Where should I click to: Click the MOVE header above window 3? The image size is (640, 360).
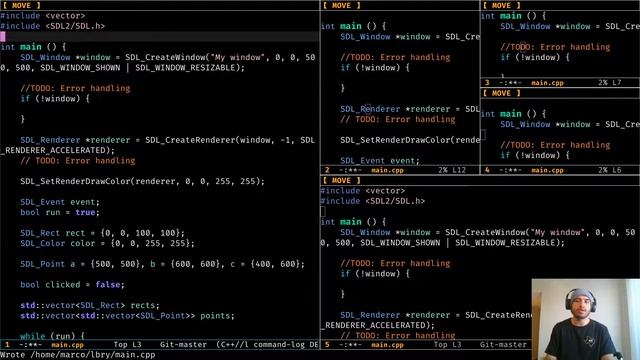(502, 5)
